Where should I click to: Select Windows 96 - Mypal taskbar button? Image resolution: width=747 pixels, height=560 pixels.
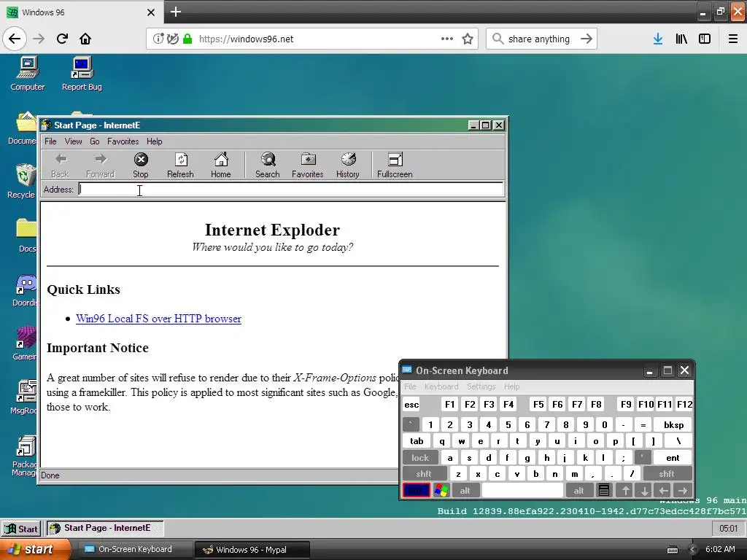252,550
